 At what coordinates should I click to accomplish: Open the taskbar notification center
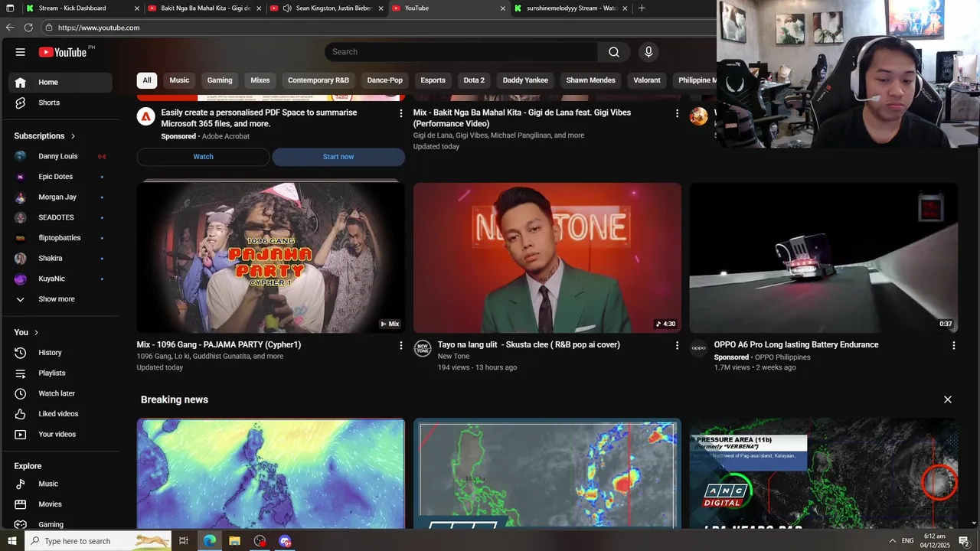click(x=965, y=541)
